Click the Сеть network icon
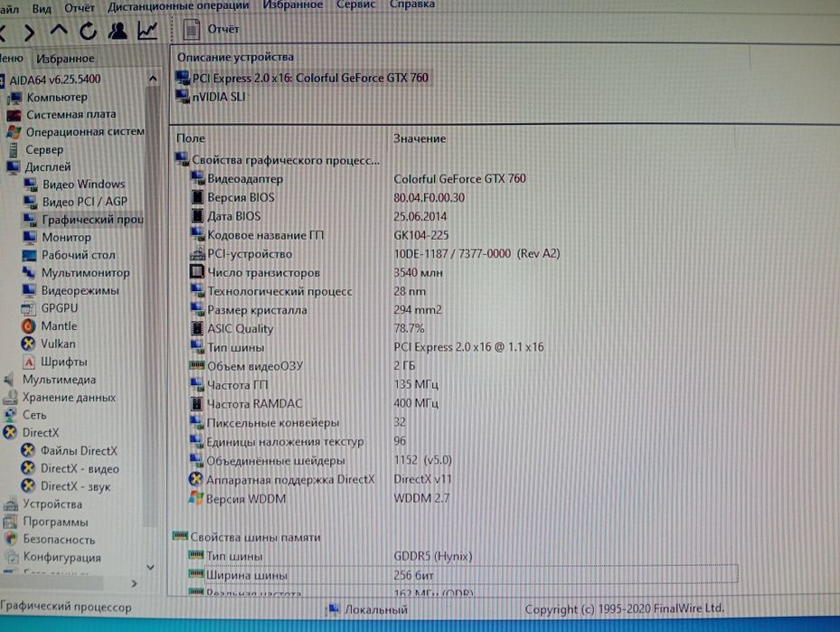This screenshot has height=632, width=840. coord(10,415)
